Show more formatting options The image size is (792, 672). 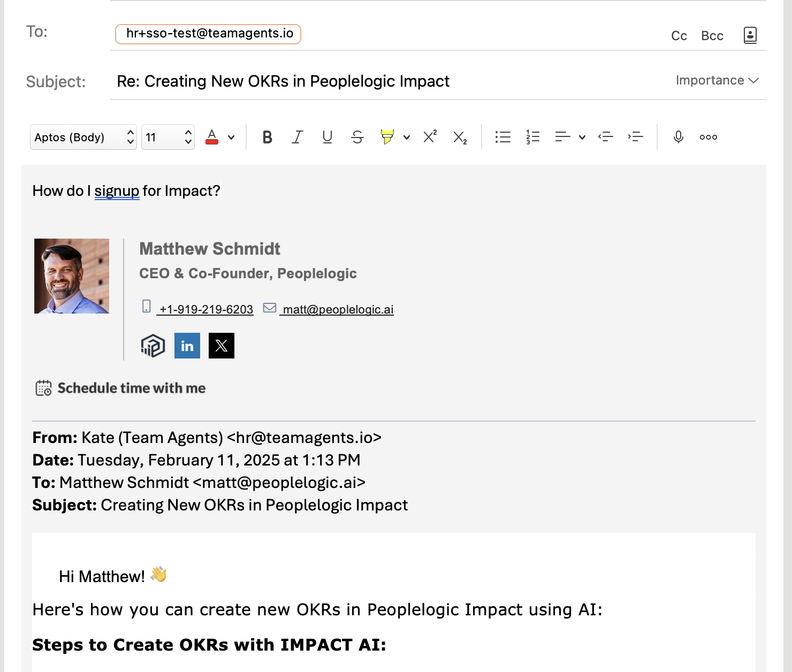(709, 138)
